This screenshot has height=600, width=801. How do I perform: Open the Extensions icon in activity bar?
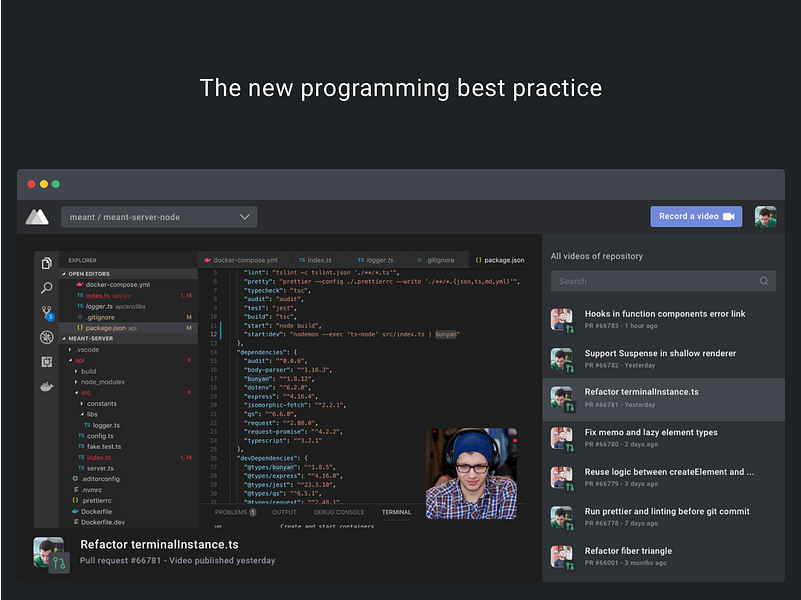(x=46, y=362)
